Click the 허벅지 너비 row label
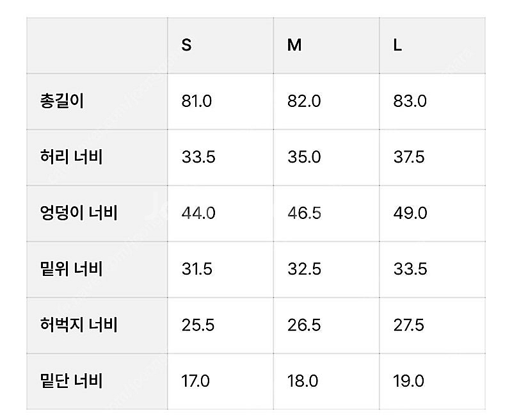Viewport: 512px width, 420px height. [x=78, y=325]
